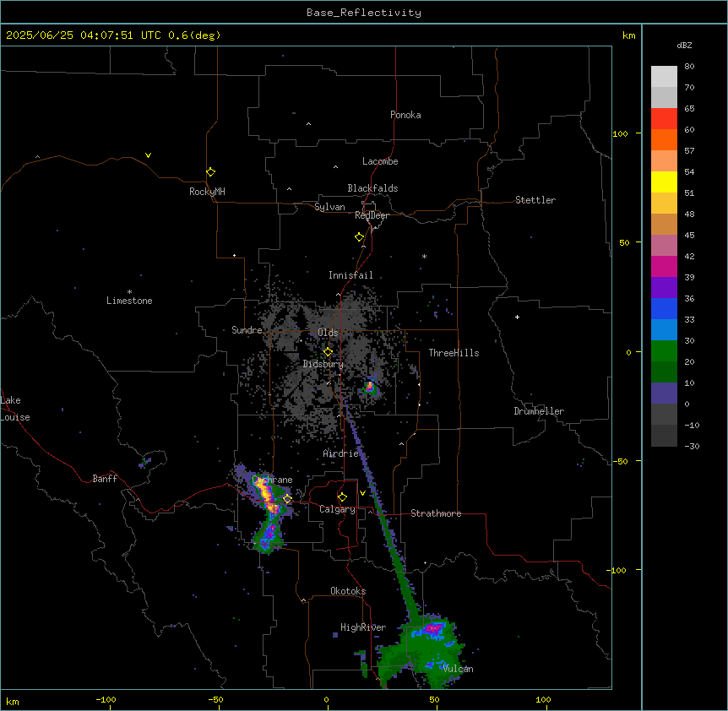
Task: Select the dBZ legend heading
Action: (684, 46)
